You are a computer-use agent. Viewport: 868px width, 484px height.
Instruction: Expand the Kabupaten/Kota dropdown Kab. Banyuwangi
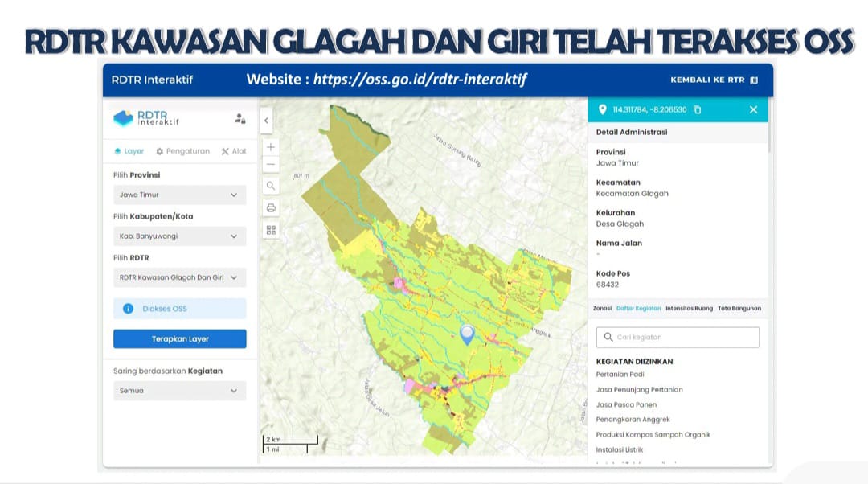(180, 236)
